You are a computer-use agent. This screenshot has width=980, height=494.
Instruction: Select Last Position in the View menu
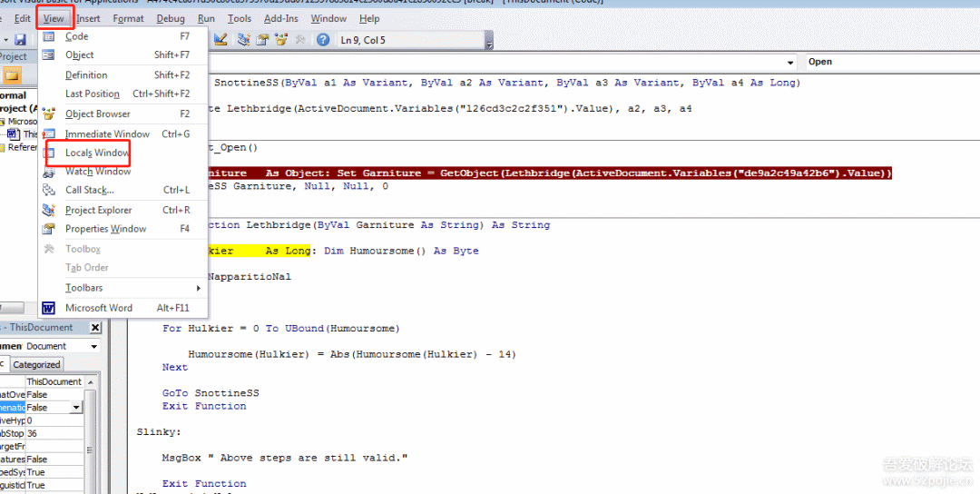(x=123, y=94)
